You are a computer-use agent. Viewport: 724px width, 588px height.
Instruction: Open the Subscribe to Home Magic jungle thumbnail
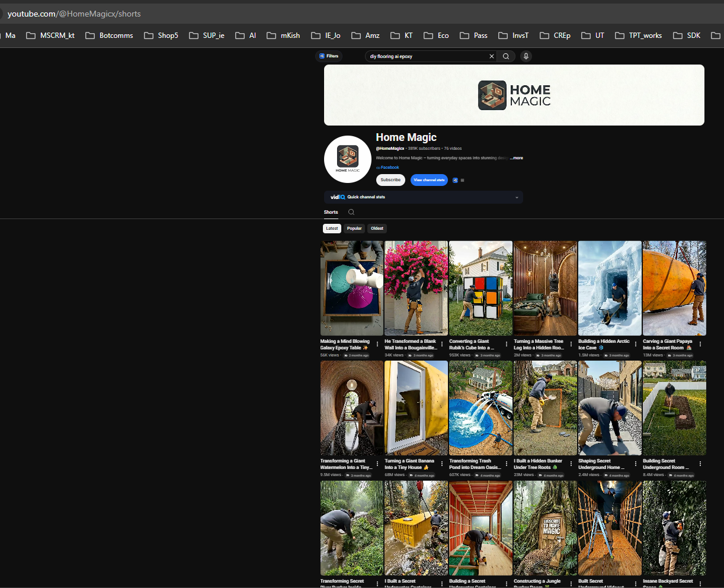coord(545,528)
